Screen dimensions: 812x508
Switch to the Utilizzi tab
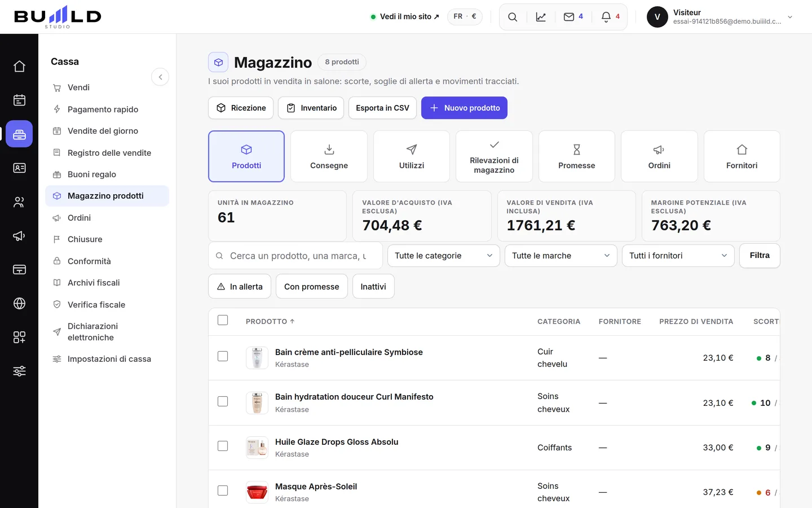pos(412,156)
